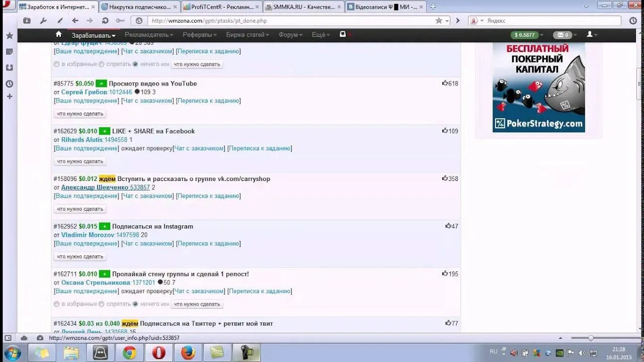Viewport: 644px width, 362px height.
Task: Open Windows Explorer from taskbar
Action: (x=71, y=353)
